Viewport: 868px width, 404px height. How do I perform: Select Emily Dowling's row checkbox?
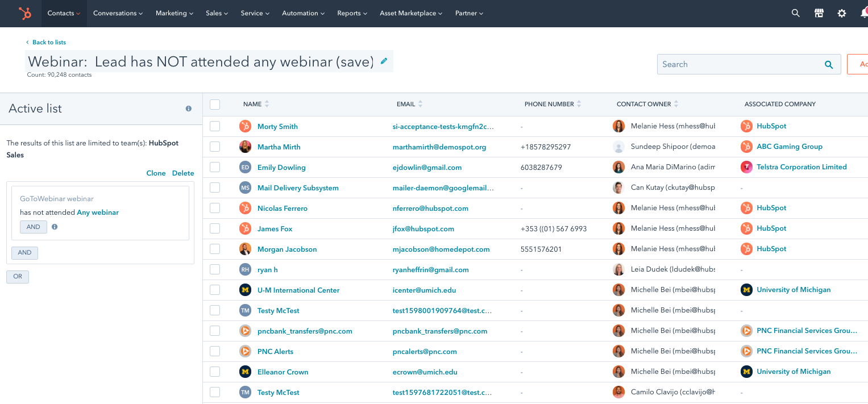click(x=215, y=167)
